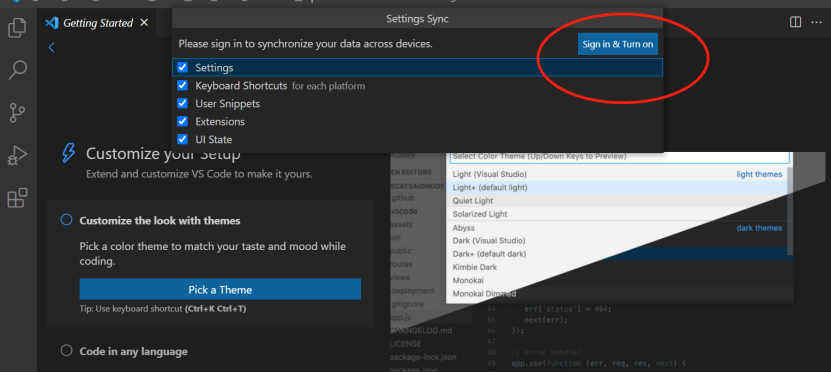Screen dimensions: 831x373
Task: Uncheck the Extensions sync checkbox
Action: click(182, 121)
